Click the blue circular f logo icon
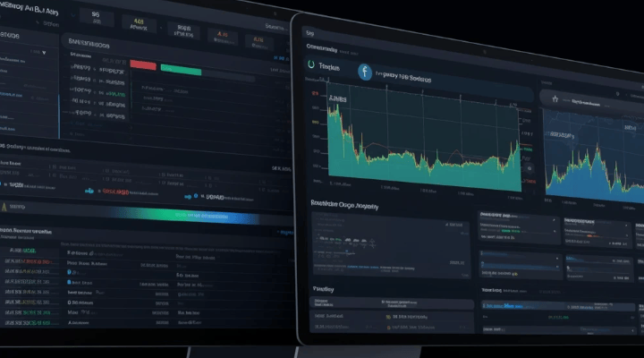Viewport: 644px width, 358px height. 365,73
